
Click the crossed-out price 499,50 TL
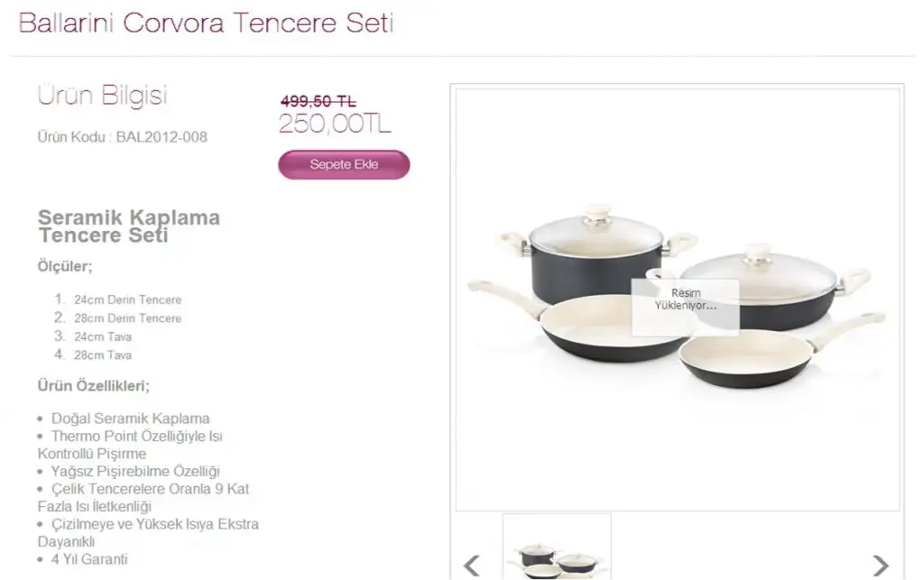[x=319, y=101]
